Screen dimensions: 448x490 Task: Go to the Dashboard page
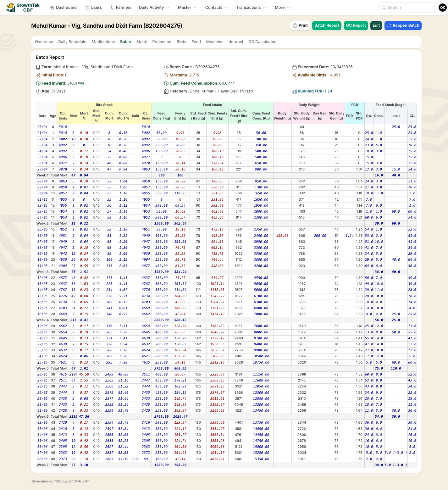(63, 8)
